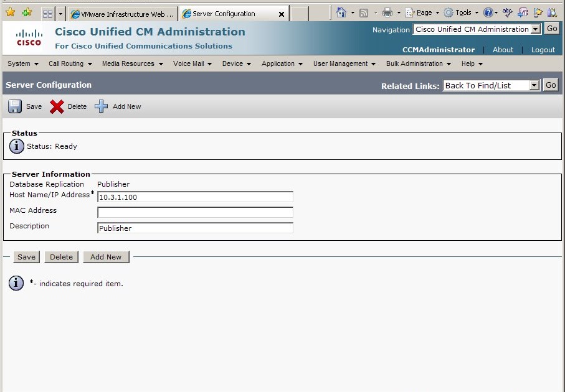Screen dimensions: 565x392
Task: Click the Add to Favorites icon
Action: pos(27,12)
